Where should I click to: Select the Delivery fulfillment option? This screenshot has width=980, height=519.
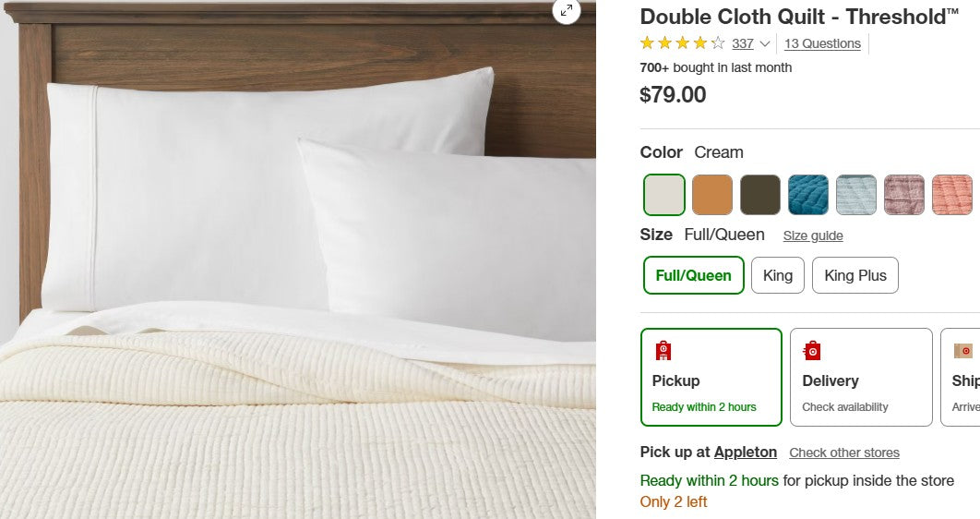pyautogui.click(x=861, y=377)
